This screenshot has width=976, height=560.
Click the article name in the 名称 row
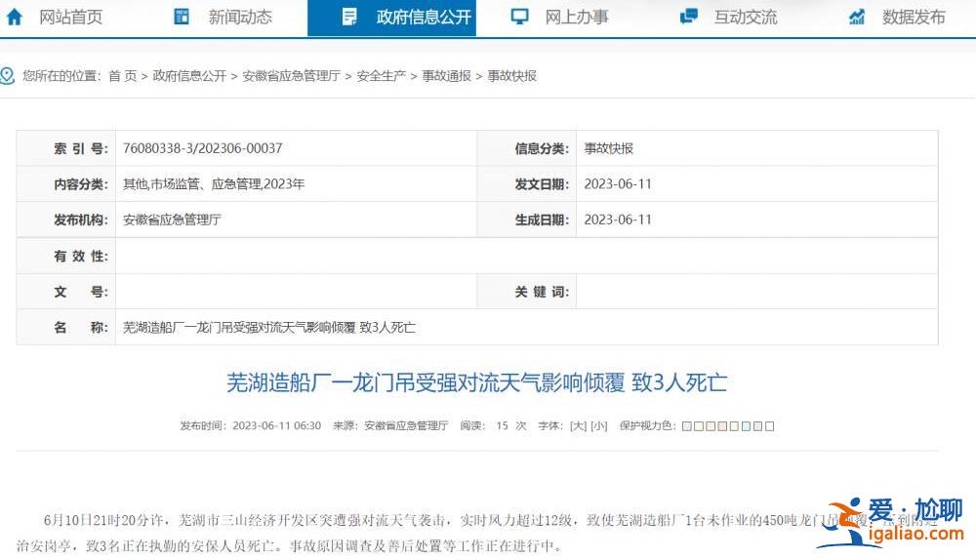(269, 327)
